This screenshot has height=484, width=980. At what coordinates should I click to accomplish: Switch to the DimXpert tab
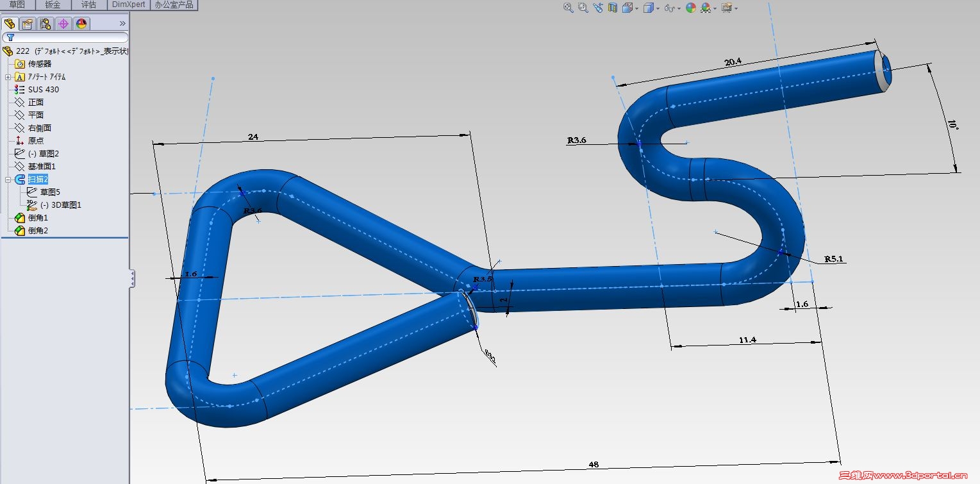pos(129,4)
